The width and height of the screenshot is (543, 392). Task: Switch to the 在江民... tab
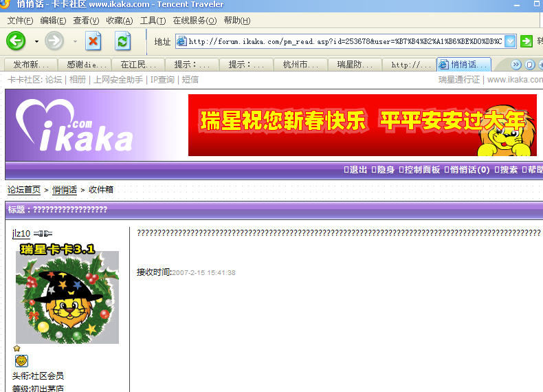click(x=139, y=65)
